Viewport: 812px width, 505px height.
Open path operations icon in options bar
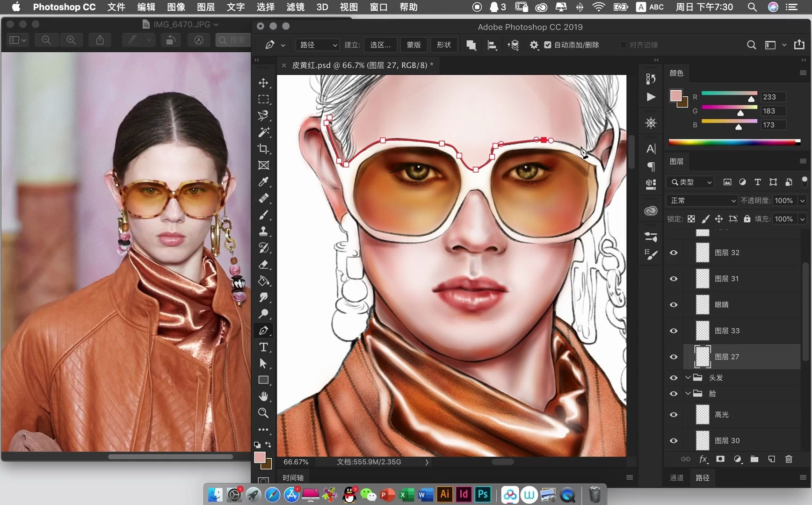click(x=471, y=45)
